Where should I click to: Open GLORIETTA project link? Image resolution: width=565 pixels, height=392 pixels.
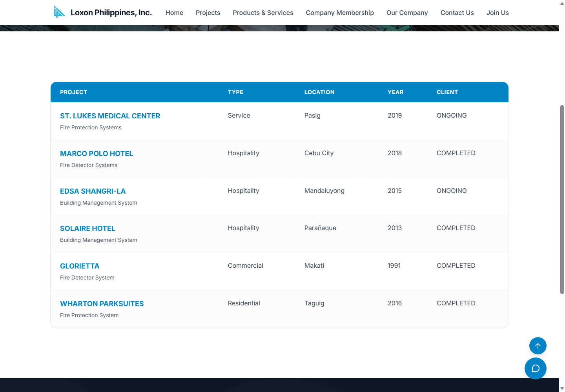coord(80,266)
